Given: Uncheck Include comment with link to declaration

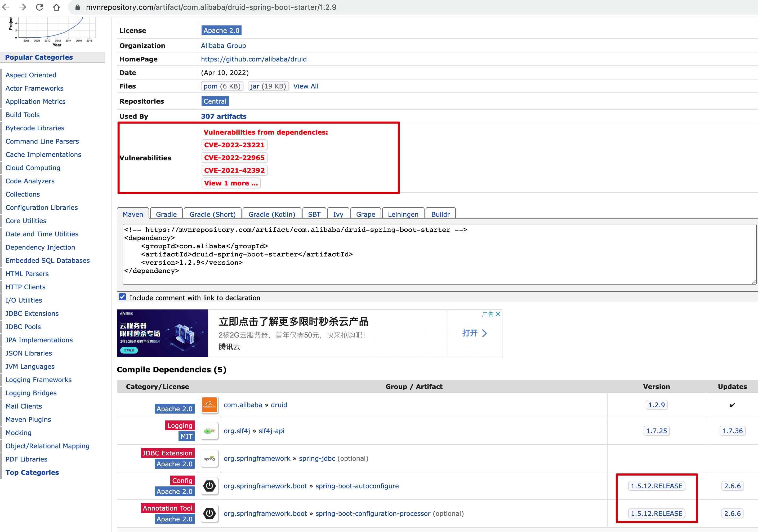Looking at the screenshot, I should 122,297.
